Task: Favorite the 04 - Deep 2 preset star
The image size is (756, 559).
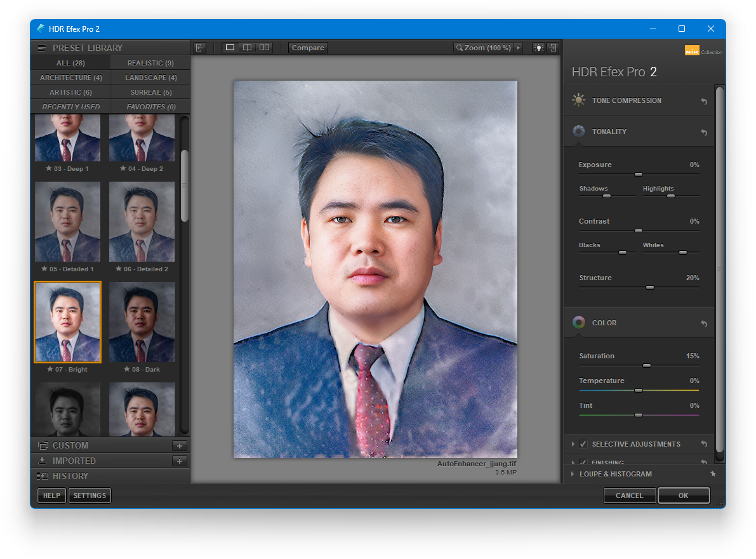Action: pos(123,168)
